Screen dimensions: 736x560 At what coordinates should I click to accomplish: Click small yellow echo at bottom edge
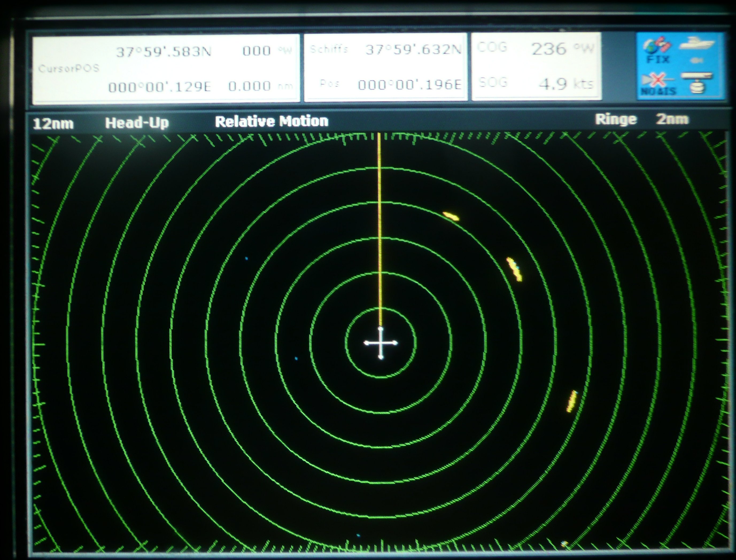tap(564, 544)
